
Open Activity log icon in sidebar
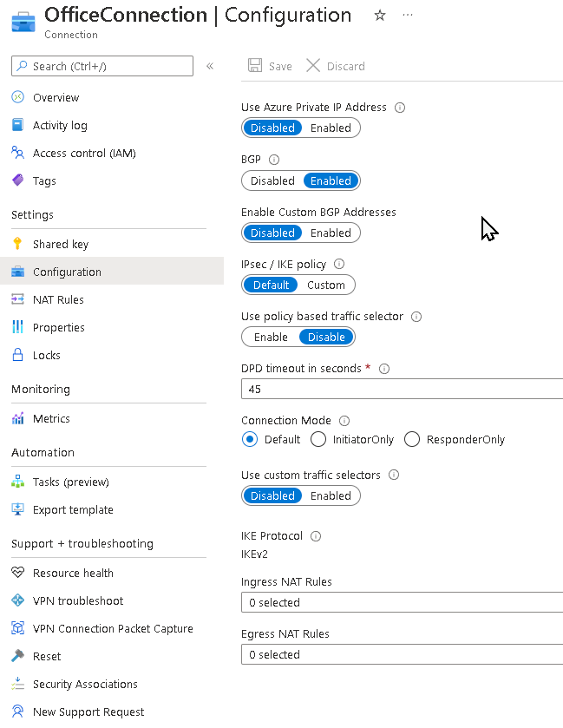pyautogui.click(x=17, y=125)
